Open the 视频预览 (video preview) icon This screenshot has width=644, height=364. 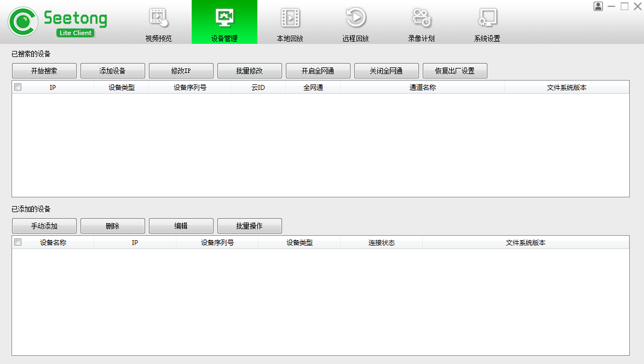(x=158, y=22)
